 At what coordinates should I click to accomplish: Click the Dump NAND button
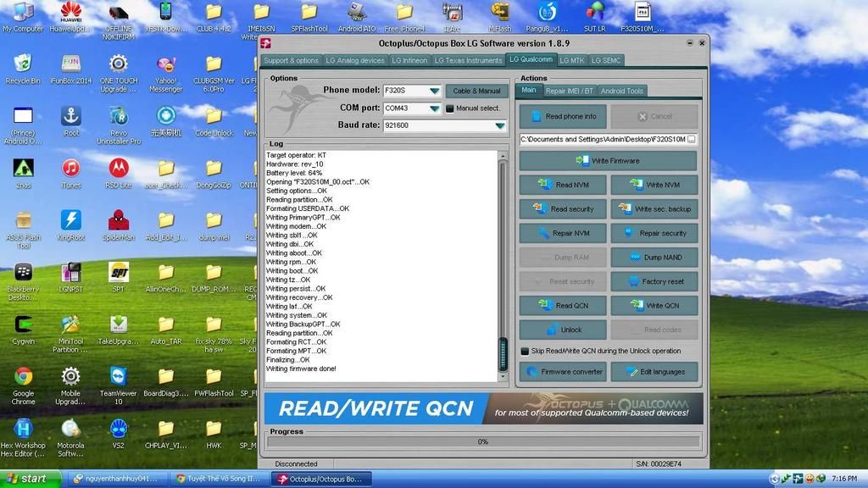654,258
